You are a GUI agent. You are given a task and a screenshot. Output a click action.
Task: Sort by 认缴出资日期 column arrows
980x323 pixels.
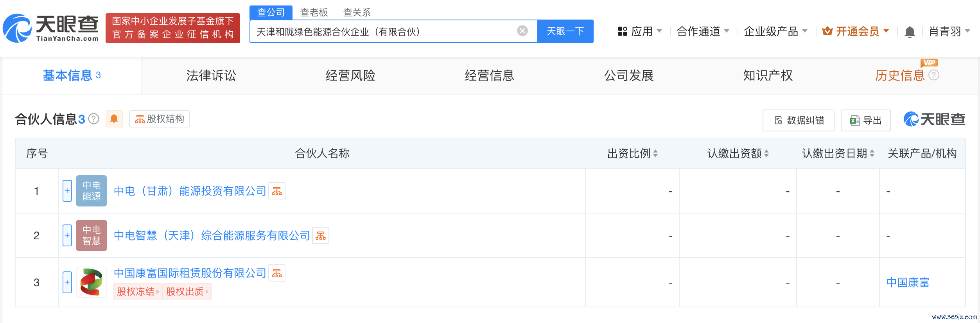(872, 153)
